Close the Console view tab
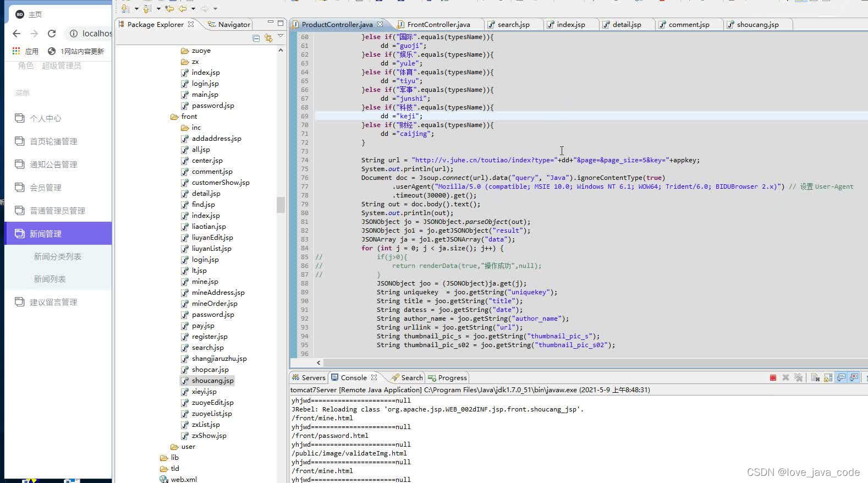Viewport: 868px width, 483px height. (x=374, y=377)
